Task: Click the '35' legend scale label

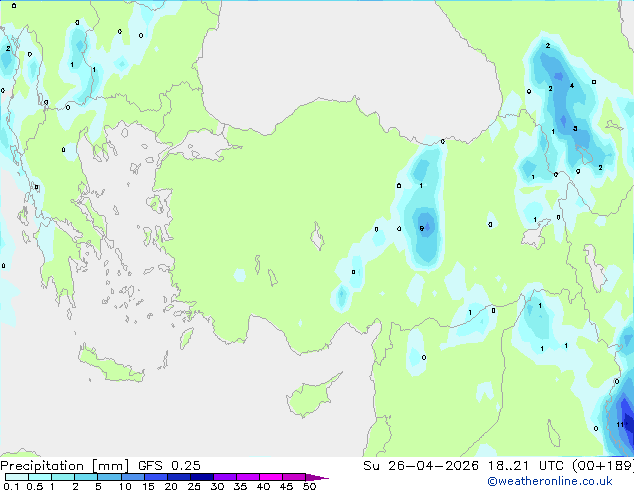Action: coord(240,486)
